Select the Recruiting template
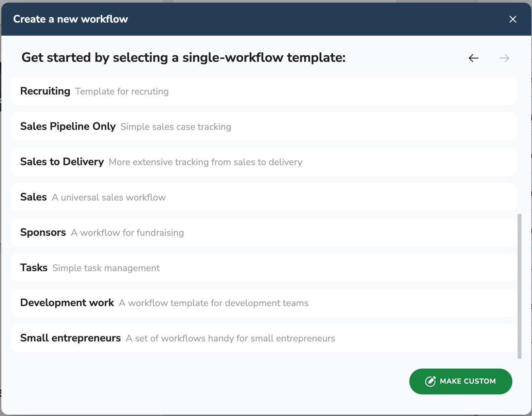Viewport: 532px width, 416px height. (45, 91)
